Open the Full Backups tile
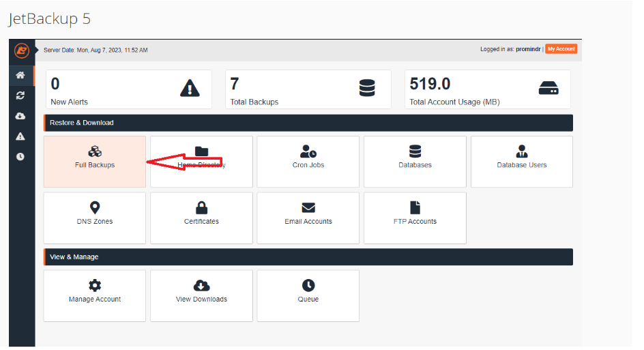 (95, 162)
